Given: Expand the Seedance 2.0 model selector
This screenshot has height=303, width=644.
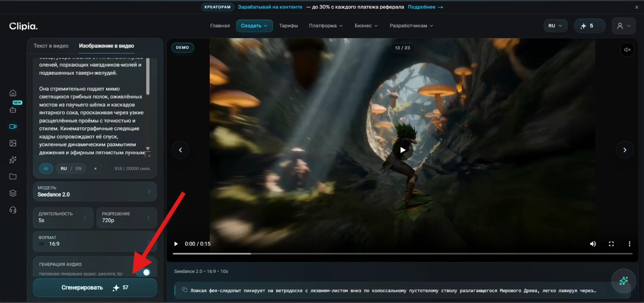Looking at the screenshot, I should click(95, 191).
